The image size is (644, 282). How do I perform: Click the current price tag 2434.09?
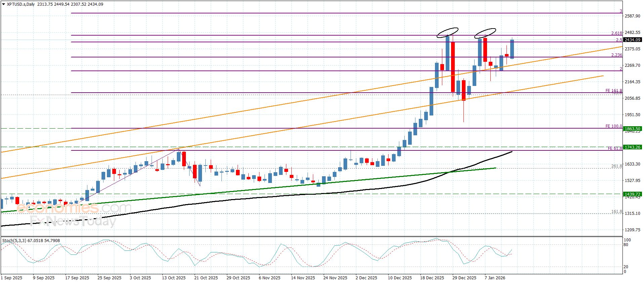point(632,40)
